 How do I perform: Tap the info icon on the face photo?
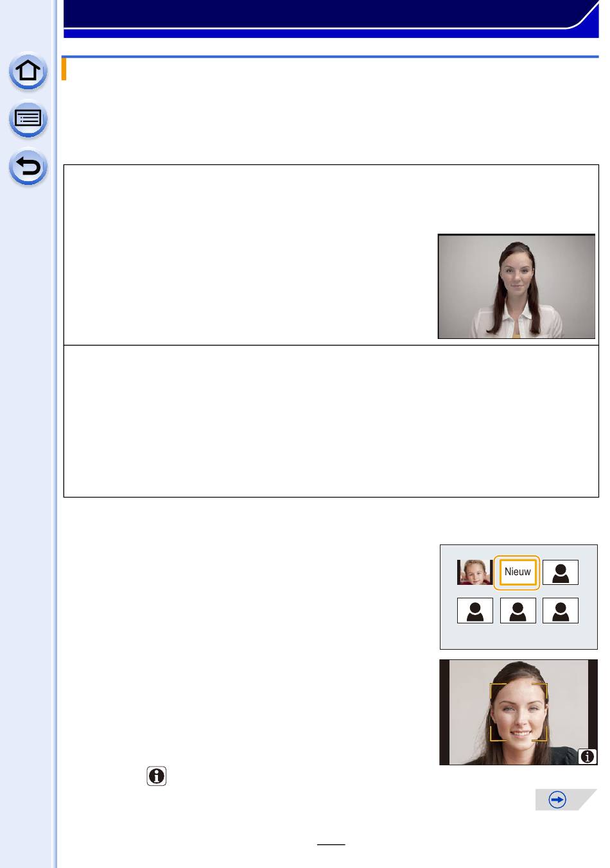(588, 756)
